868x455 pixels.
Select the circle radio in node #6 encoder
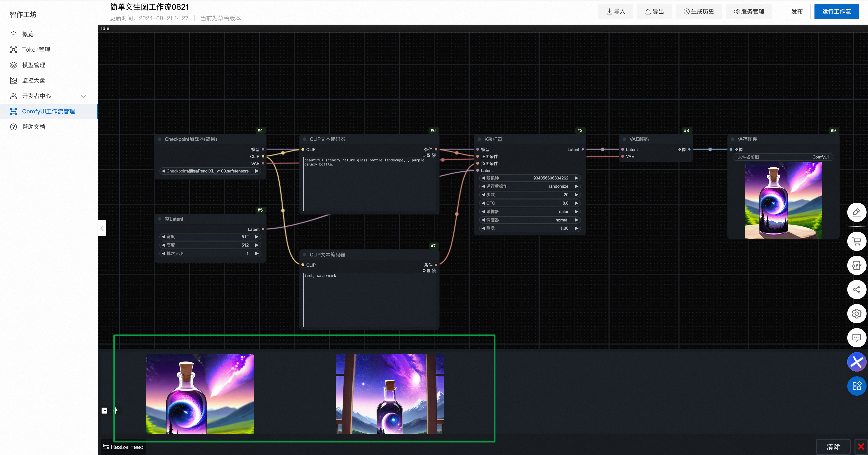pos(424,155)
